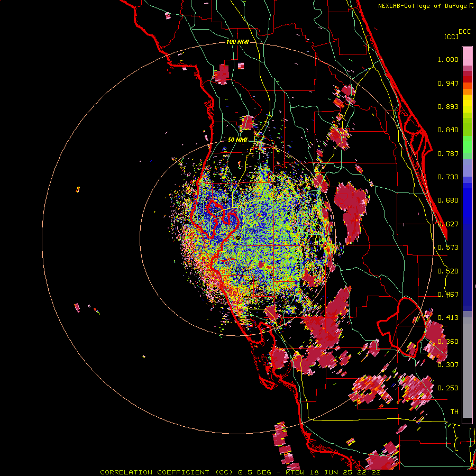Select the 0.307 scale value
The height and width of the screenshot is (476, 476).
pos(448,364)
